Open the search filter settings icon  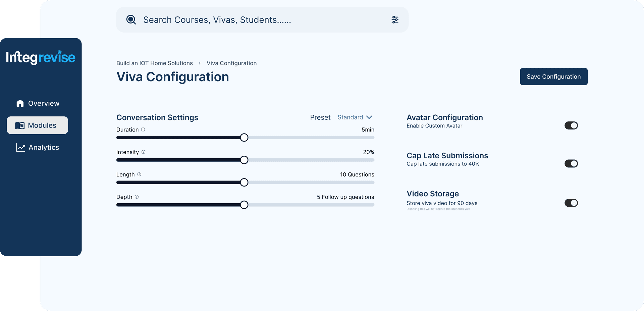[395, 20]
